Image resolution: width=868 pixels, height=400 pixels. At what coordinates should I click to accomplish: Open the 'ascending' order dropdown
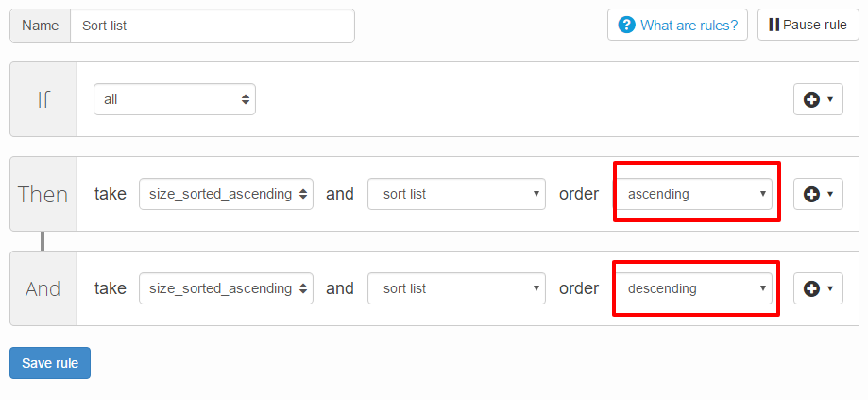[x=694, y=194]
